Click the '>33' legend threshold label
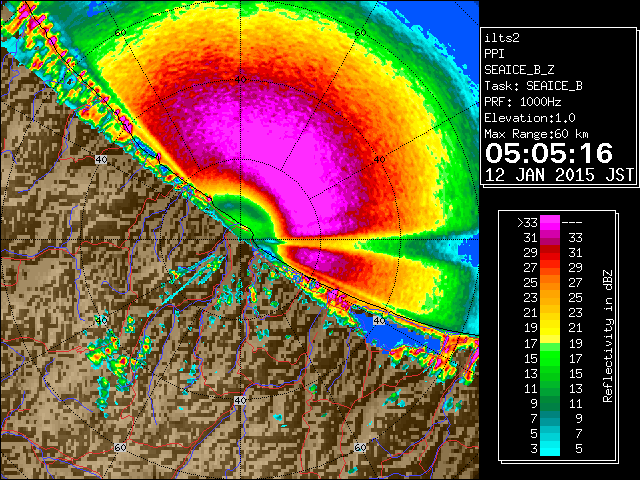Screen dimensions: 640x480 pos(527,222)
